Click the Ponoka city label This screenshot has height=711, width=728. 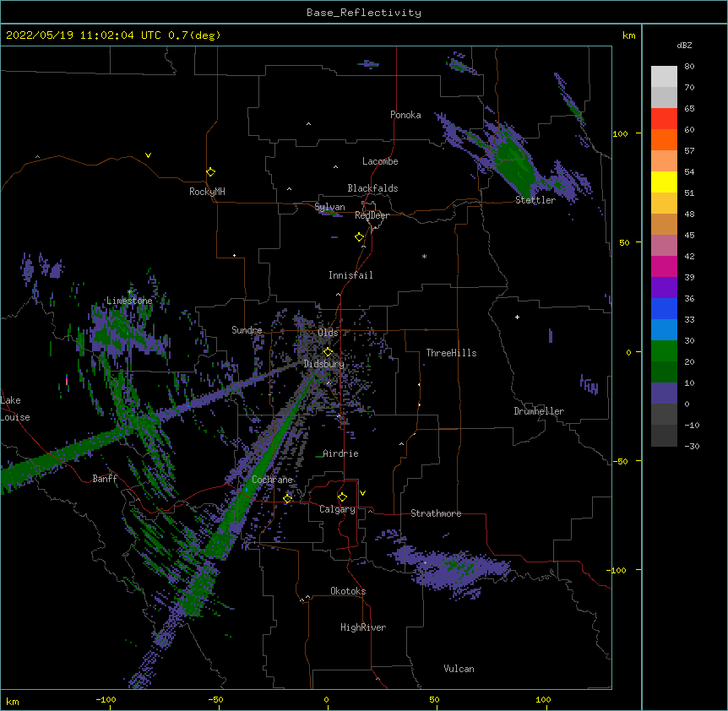point(405,115)
